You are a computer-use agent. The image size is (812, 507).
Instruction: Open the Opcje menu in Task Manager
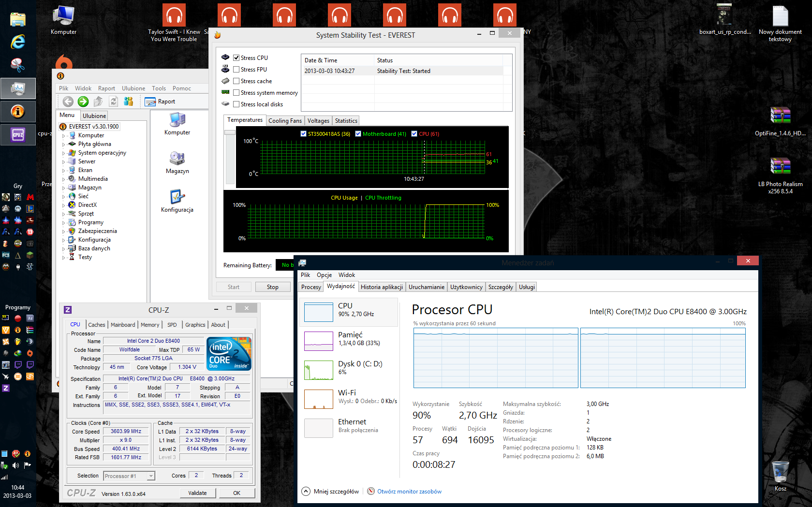click(x=324, y=275)
